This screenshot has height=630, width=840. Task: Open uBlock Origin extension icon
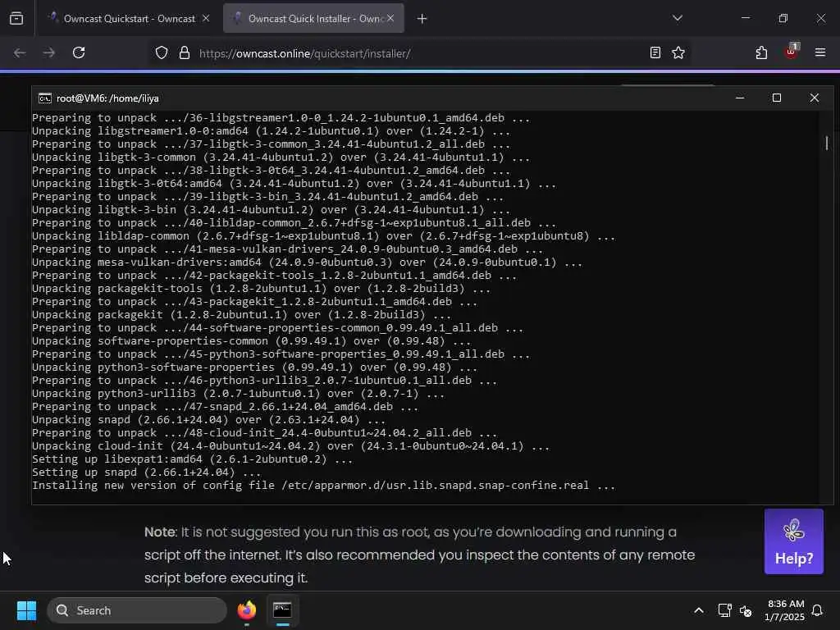click(792, 52)
